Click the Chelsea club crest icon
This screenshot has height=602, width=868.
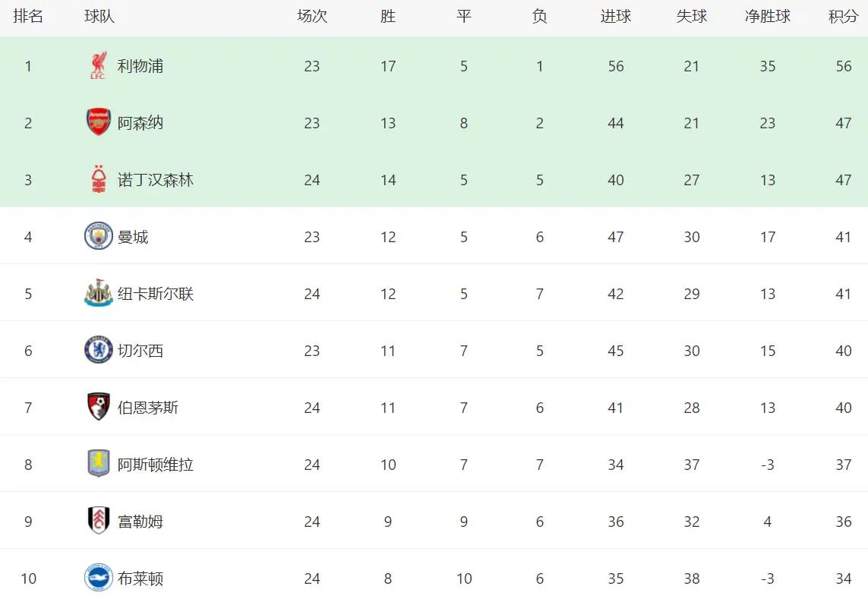click(x=99, y=351)
